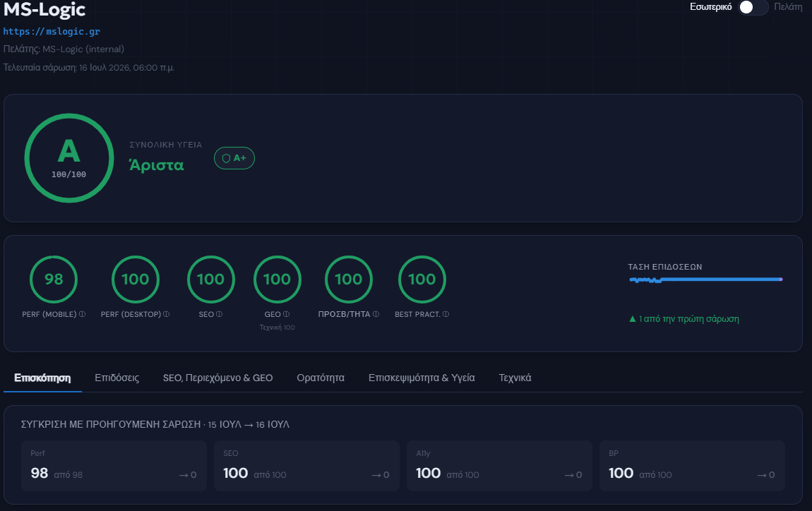
Task: Toggle the Εσωτερικό/Πελάτη view switch
Action: [x=753, y=7]
